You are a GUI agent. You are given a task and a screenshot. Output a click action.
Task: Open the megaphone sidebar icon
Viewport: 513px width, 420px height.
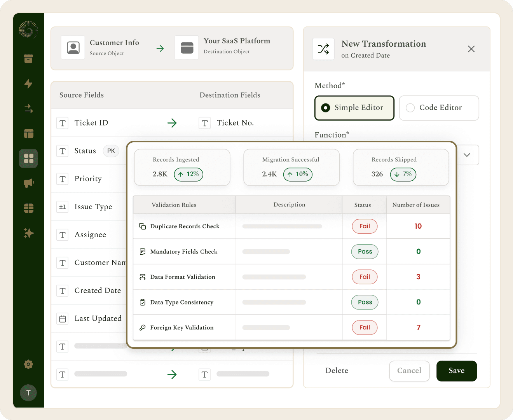pyautogui.click(x=28, y=183)
